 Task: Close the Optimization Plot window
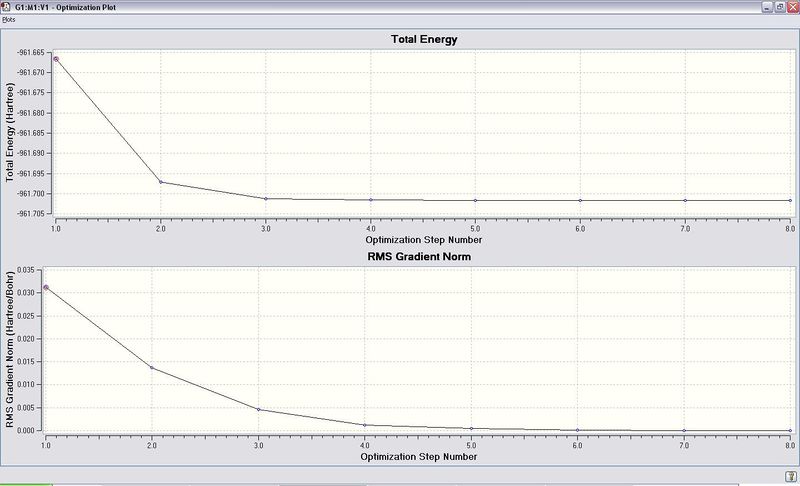[792, 7]
